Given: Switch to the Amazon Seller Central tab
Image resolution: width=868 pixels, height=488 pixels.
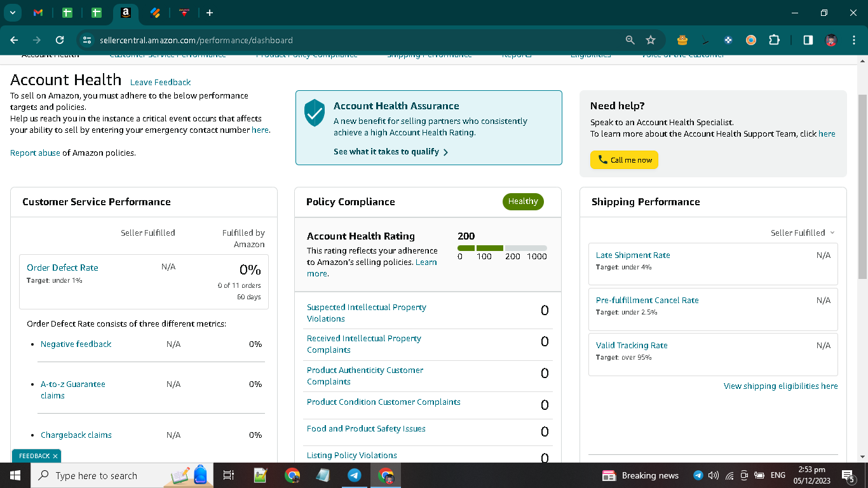Looking at the screenshot, I should click(x=126, y=13).
